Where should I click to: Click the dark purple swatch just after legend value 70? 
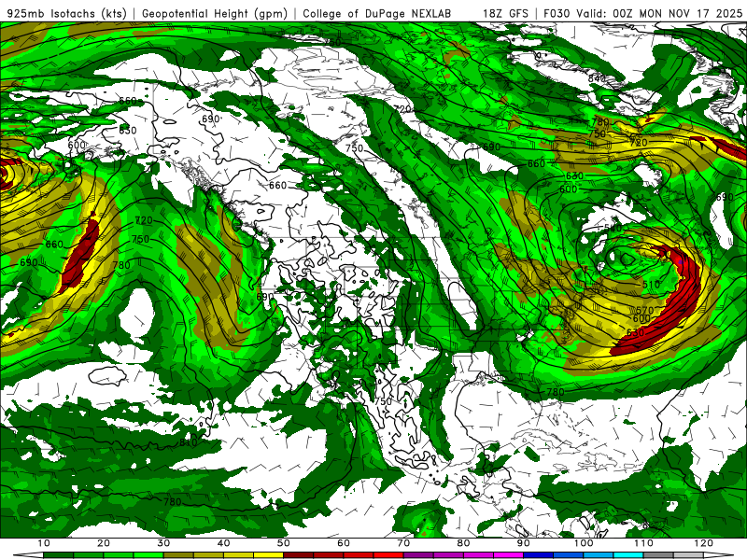point(418,555)
